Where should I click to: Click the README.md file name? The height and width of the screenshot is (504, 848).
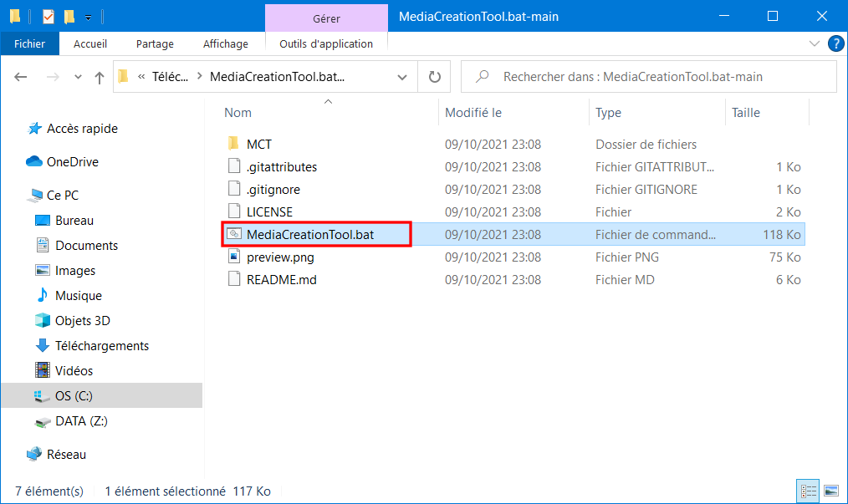click(281, 280)
